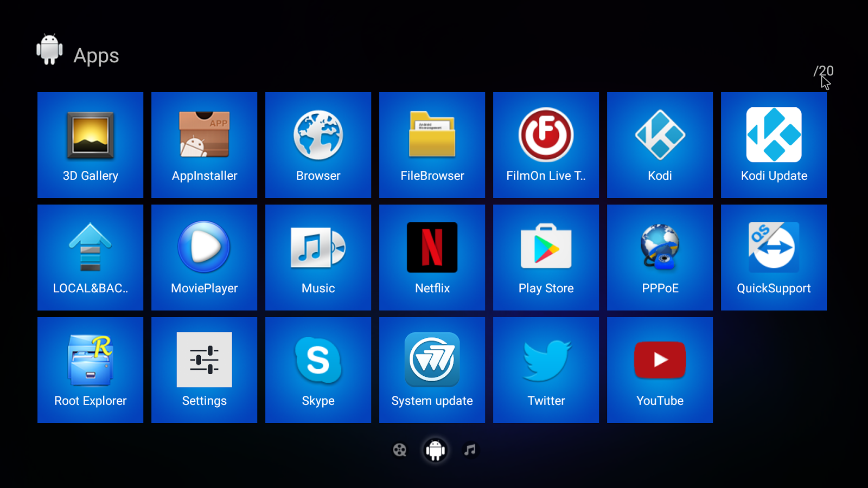Open the Settings app

click(x=204, y=370)
